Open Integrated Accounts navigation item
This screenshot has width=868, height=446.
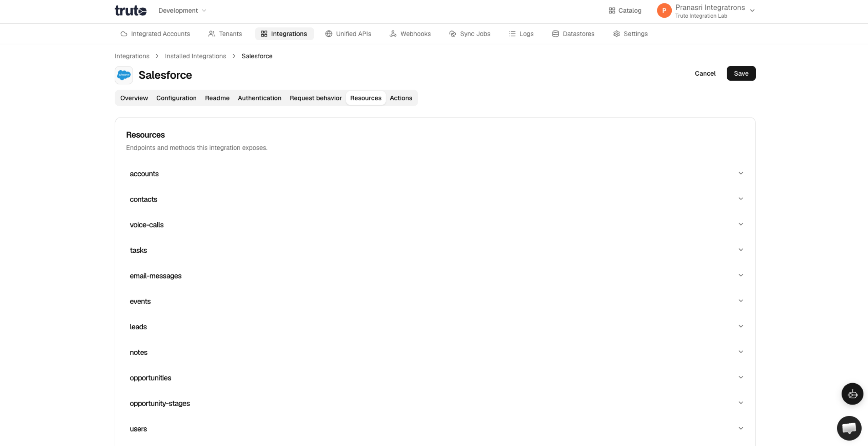[155, 34]
